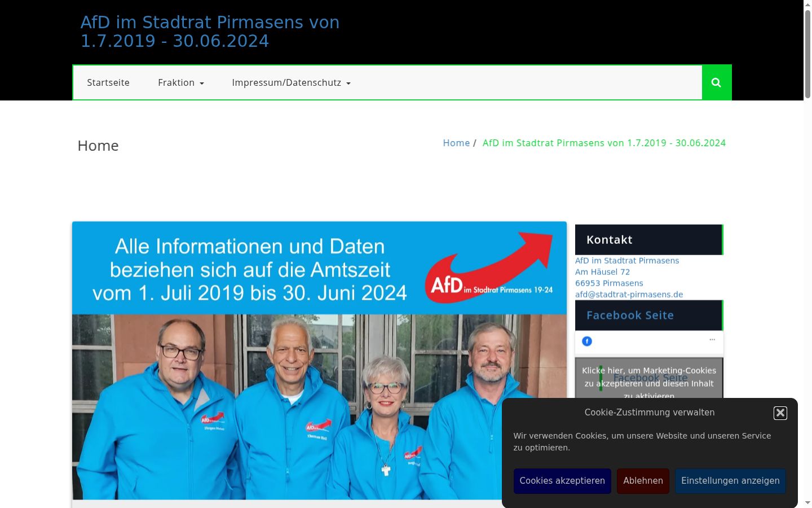Click the afd@stadtrat-pirmasens.de email link

tap(629, 294)
